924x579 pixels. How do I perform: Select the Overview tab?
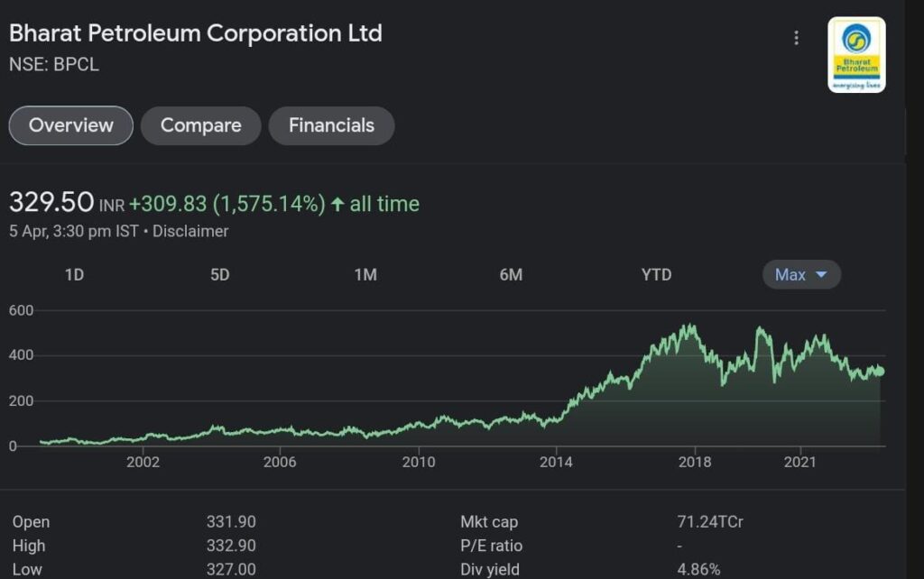[x=70, y=125]
